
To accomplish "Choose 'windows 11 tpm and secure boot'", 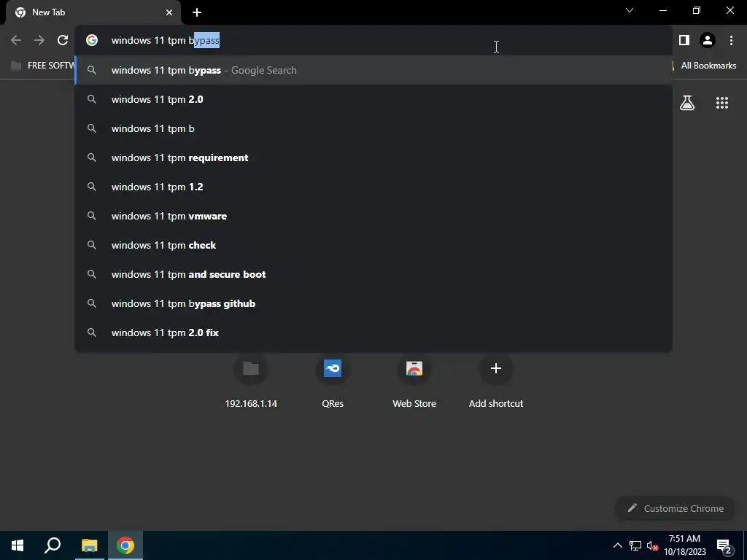I will pyautogui.click(x=373, y=274).
